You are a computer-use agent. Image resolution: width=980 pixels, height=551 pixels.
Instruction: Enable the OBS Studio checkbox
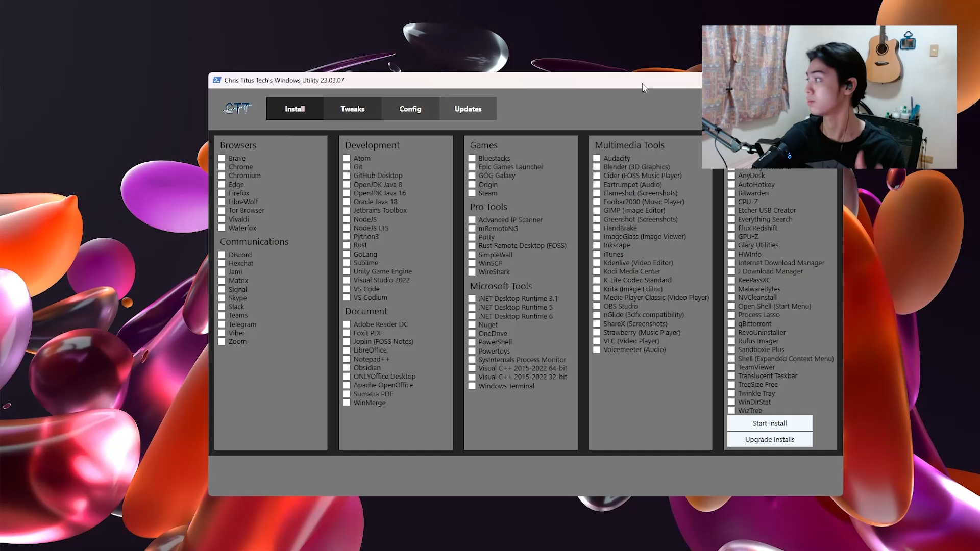click(597, 306)
